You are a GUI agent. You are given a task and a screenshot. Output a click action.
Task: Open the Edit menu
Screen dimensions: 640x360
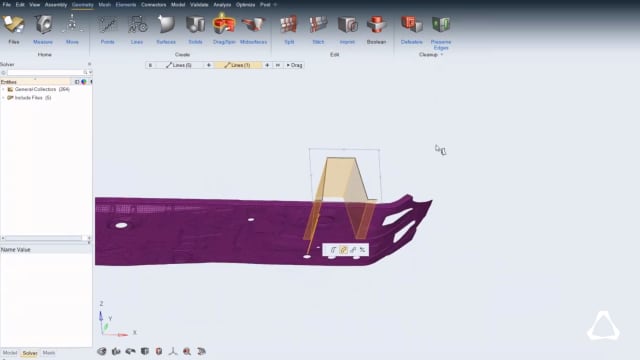coord(20,5)
